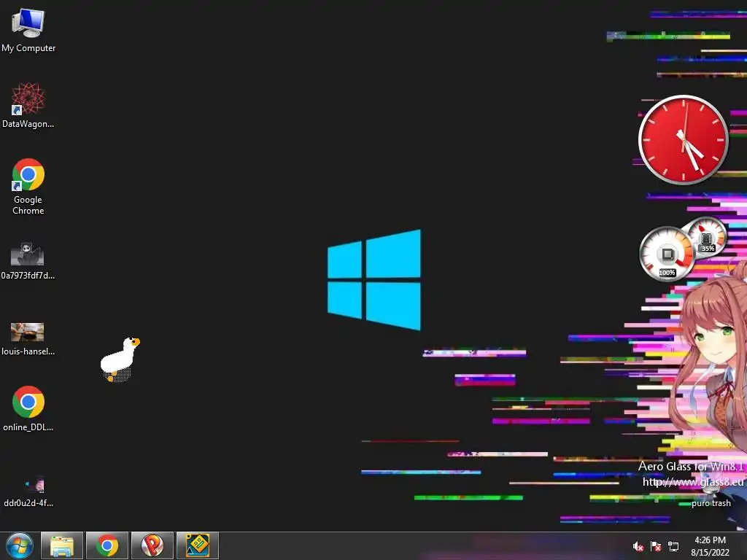Select the Google Chrome desktop shortcut
The image size is (747, 560).
point(28,187)
